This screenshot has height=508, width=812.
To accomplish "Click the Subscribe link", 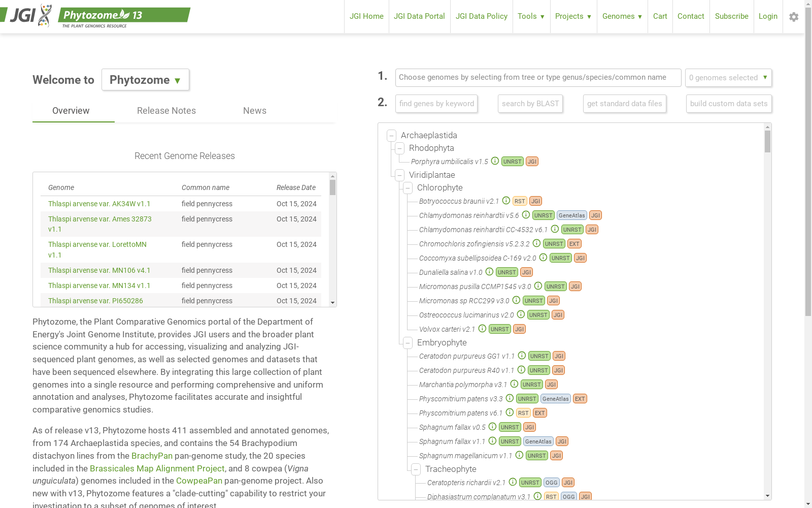I will [732, 16].
